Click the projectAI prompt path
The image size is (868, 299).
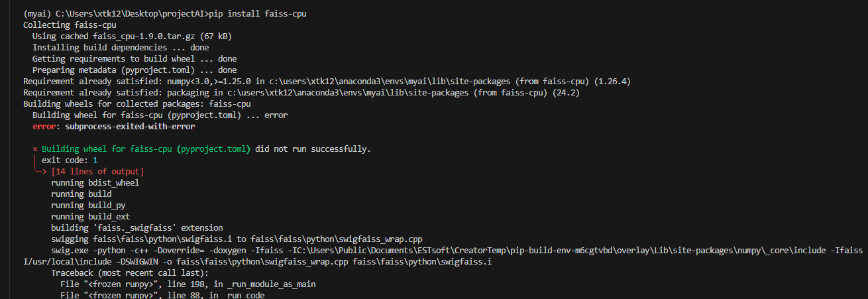pyautogui.click(x=129, y=13)
